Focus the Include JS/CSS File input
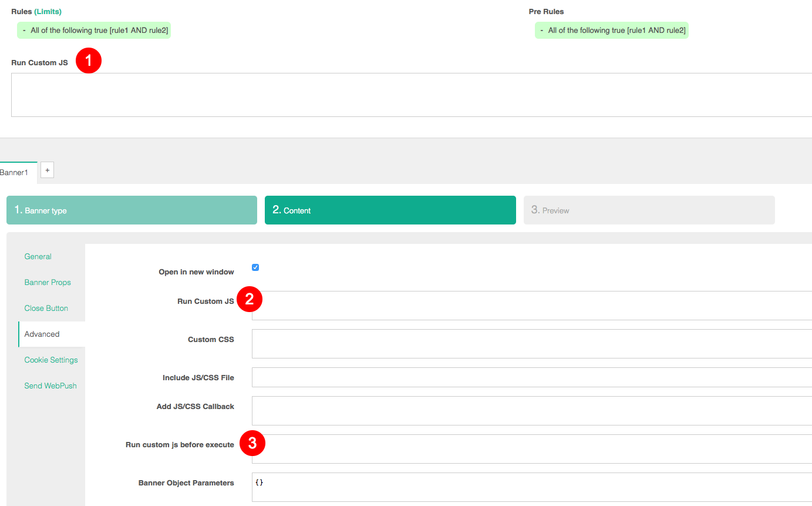 coord(532,377)
